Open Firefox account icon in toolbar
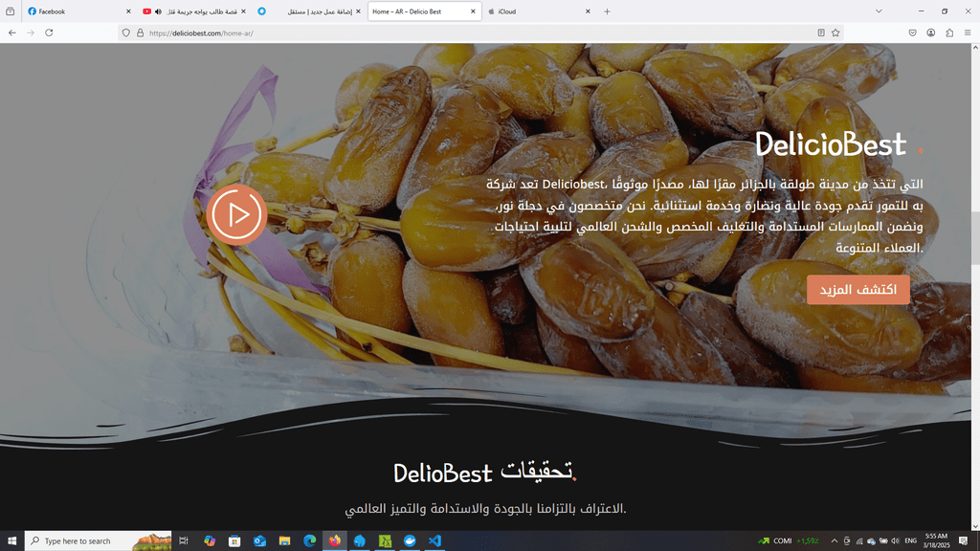 pyautogui.click(x=931, y=33)
